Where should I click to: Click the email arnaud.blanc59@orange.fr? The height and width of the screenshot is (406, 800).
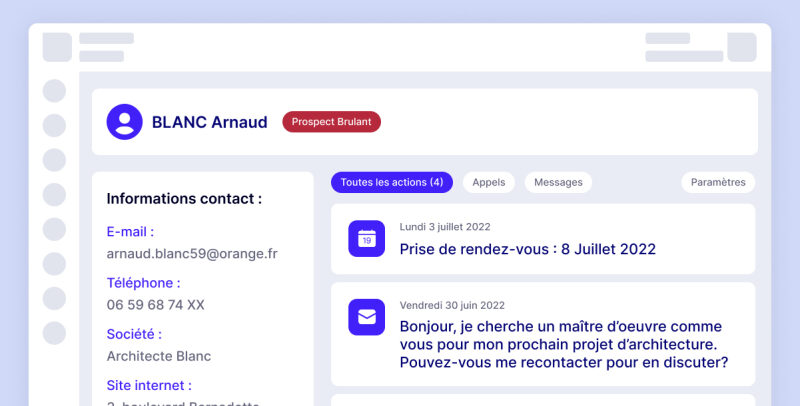(x=192, y=254)
